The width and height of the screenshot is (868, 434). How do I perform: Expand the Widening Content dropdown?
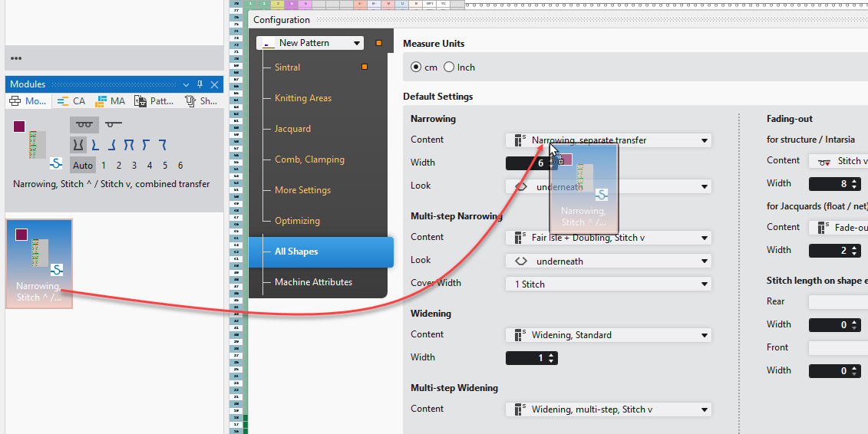click(608, 335)
